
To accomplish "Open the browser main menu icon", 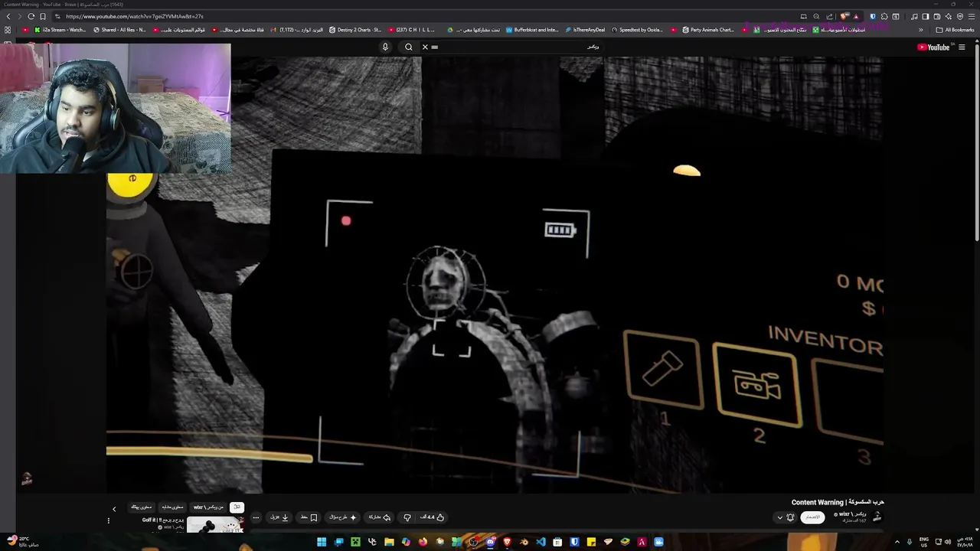I will tap(971, 16).
